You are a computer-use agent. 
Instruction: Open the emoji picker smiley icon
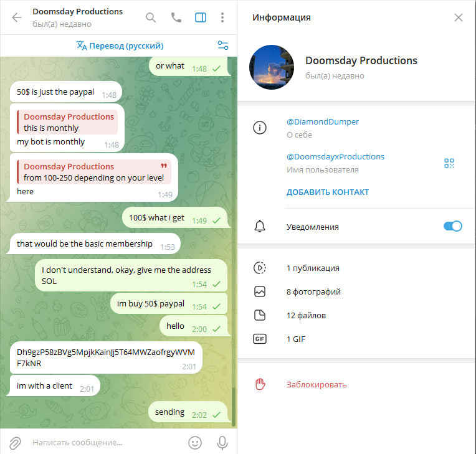(x=195, y=443)
